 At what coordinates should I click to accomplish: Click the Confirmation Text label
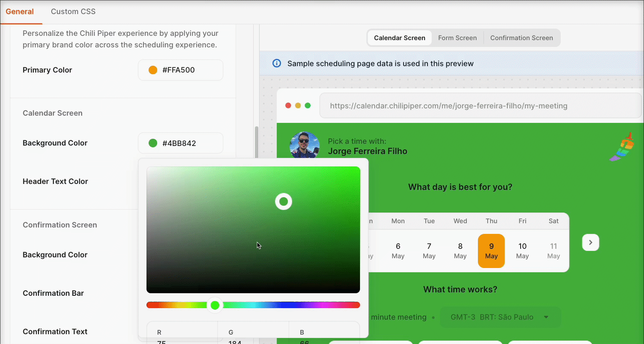[x=55, y=332]
